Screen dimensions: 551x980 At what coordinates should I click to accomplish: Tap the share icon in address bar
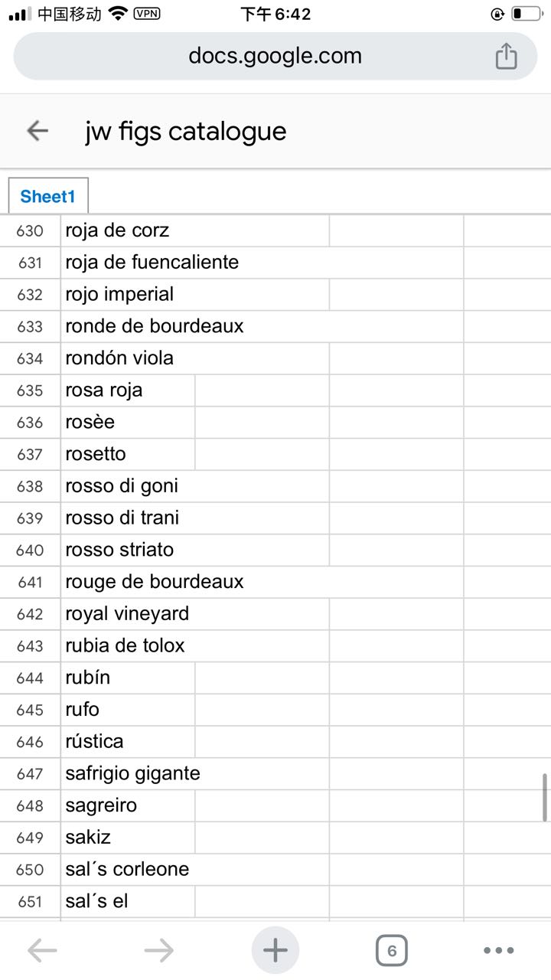[506, 56]
